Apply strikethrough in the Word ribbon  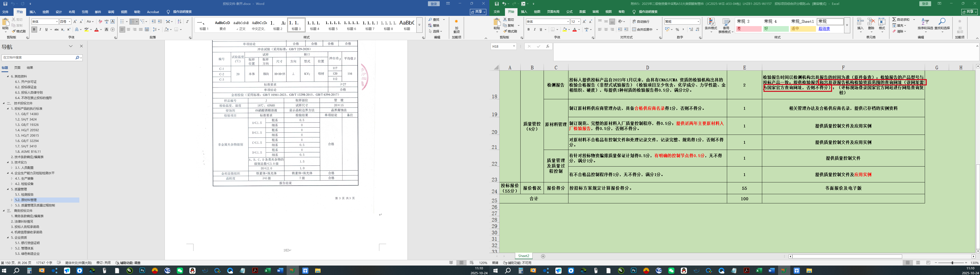pyautogui.click(x=57, y=29)
